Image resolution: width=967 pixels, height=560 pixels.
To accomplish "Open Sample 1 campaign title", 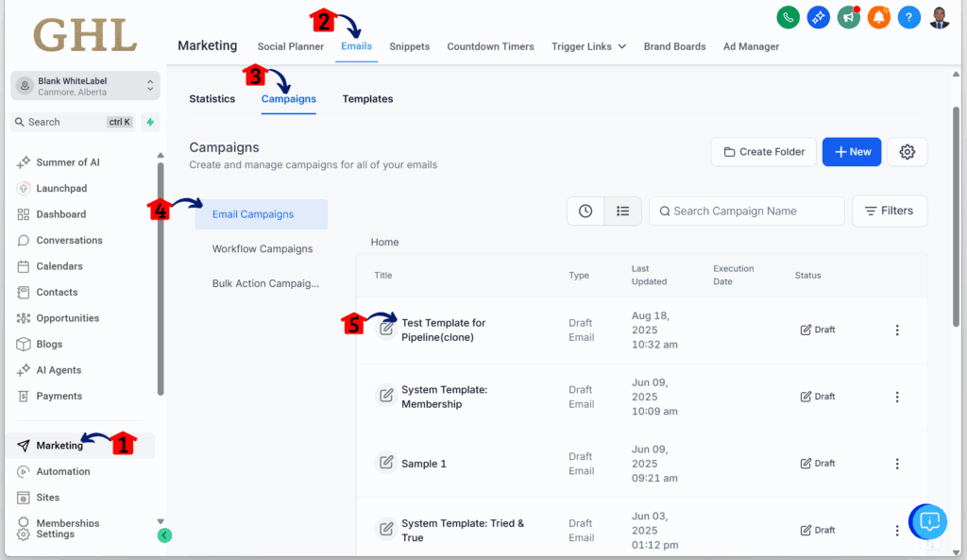I will pos(424,464).
